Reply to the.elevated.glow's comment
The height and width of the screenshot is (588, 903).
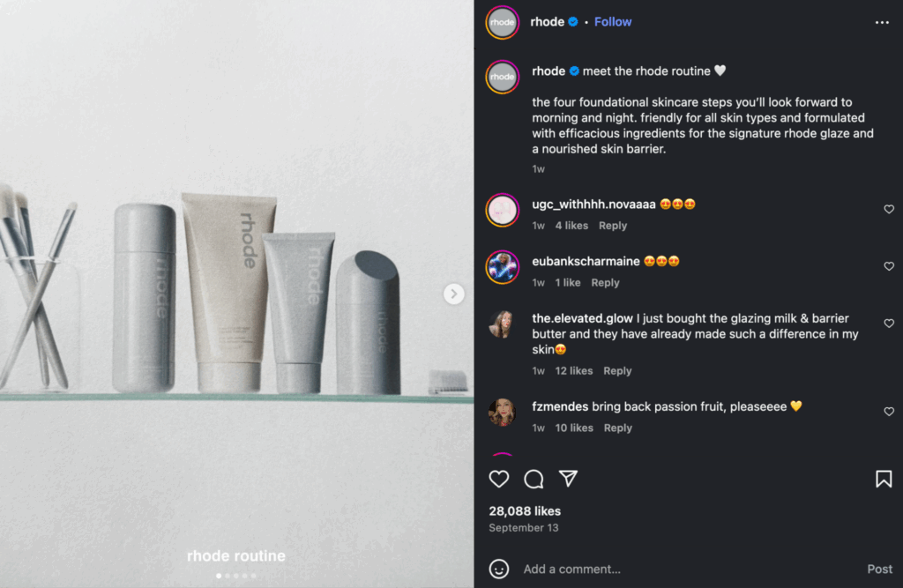point(617,371)
